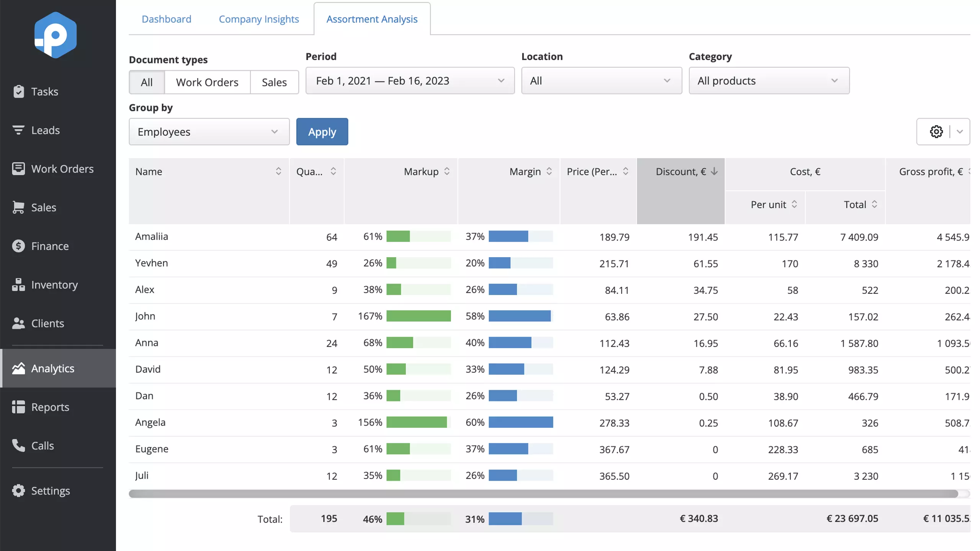Click Amaliia's discount value 191.45
The height and width of the screenshot is (551, 980).
click(703, 237)
